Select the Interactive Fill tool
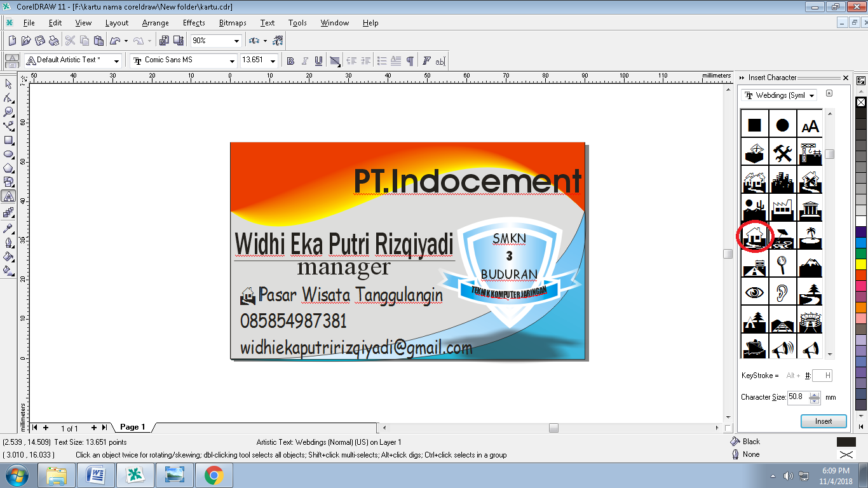The width and height of the screenshot is (868, 488). click(x=9, y=270)
